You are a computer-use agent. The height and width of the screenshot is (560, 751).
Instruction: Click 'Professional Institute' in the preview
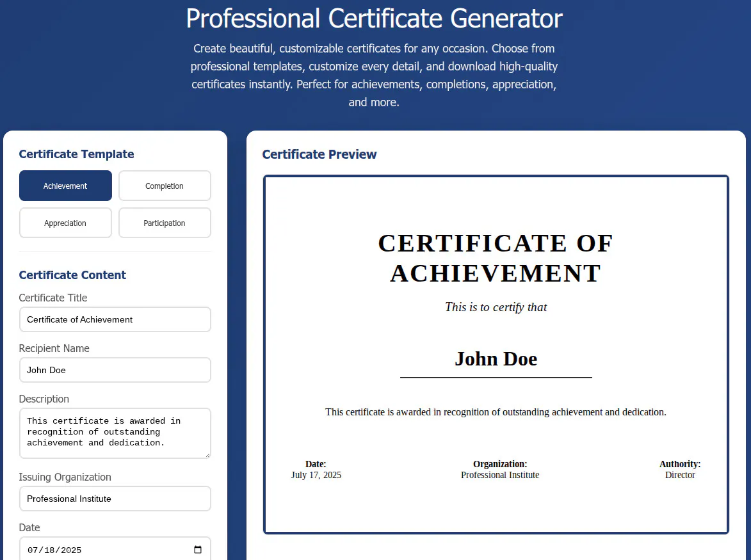click(500, 475)
